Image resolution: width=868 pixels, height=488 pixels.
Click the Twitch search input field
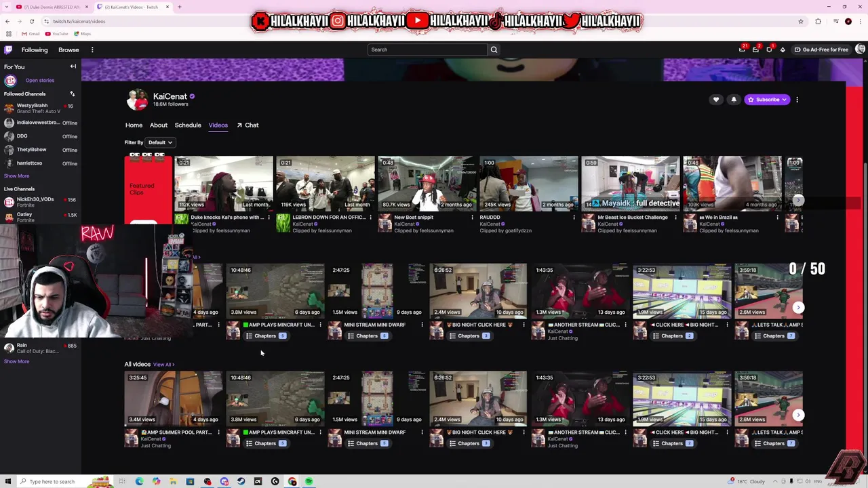[427, 49]
